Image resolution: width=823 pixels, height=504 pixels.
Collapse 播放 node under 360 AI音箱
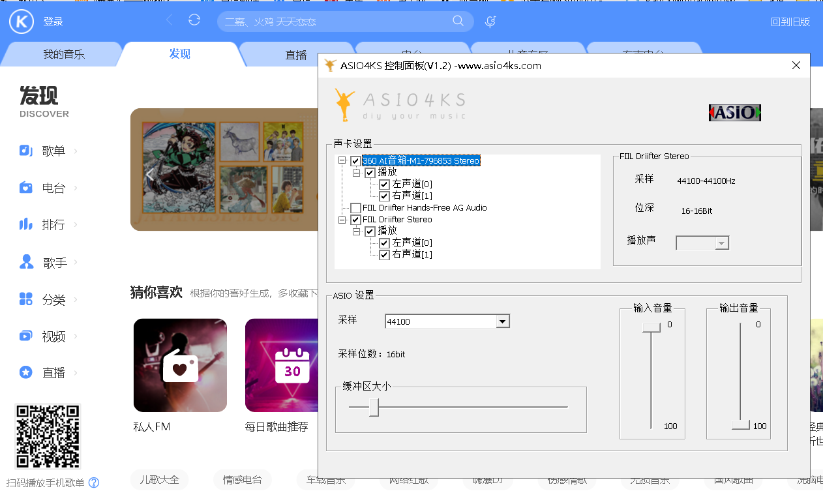pos(357,173)
